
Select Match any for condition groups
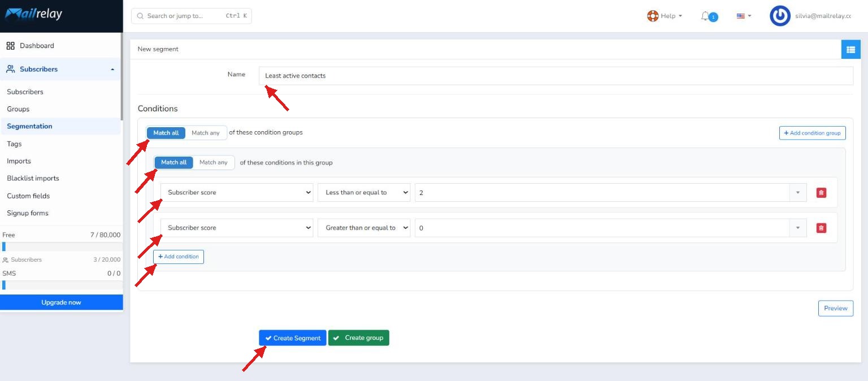click(x=206, y=133)
